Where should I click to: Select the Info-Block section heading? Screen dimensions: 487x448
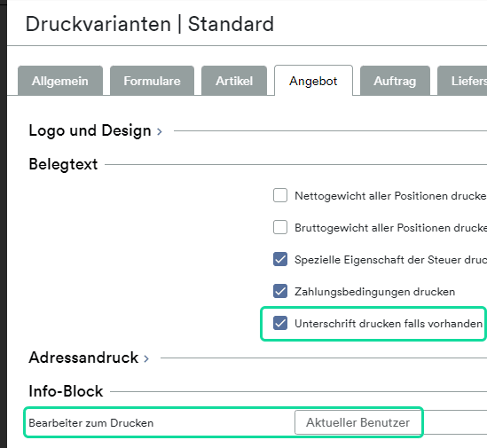pyautogui.click(x=66, y=391)
